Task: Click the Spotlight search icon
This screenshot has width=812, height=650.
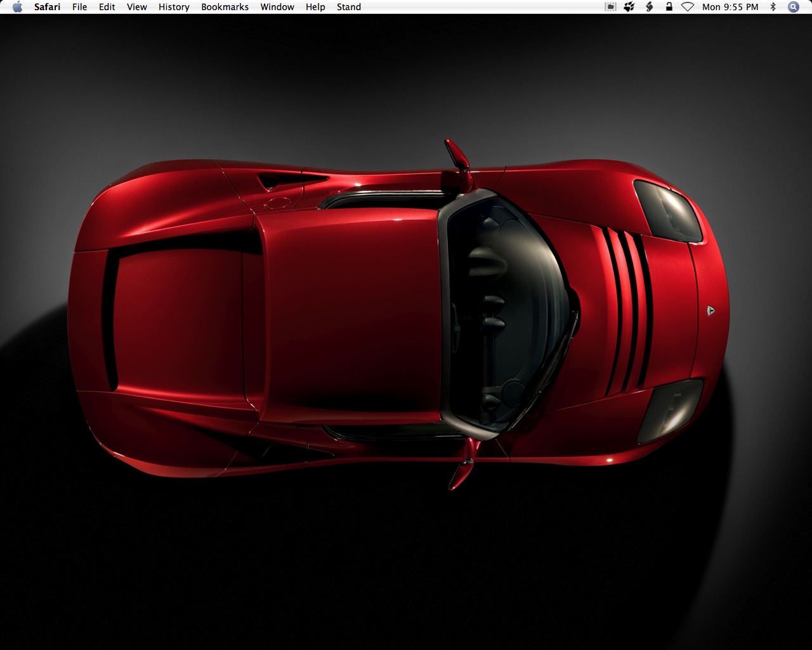Action: coord(793,7)
